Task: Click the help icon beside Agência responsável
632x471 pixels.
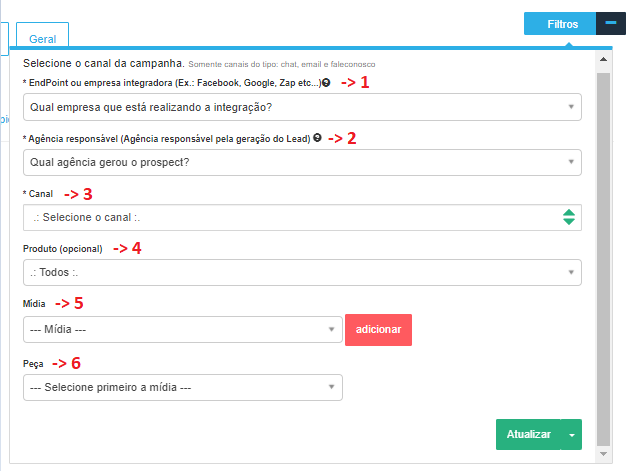Action: [317, 138]
